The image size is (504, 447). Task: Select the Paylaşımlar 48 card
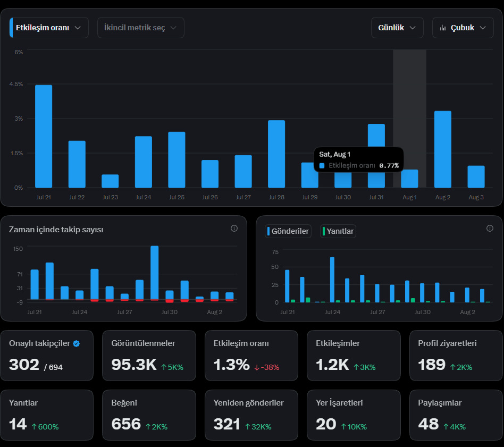[456, 415]
